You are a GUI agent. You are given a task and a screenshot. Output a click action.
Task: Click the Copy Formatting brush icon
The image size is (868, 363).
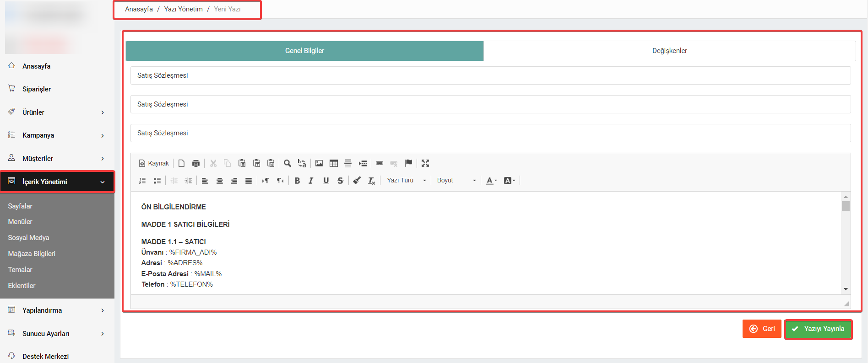(357, 181)
